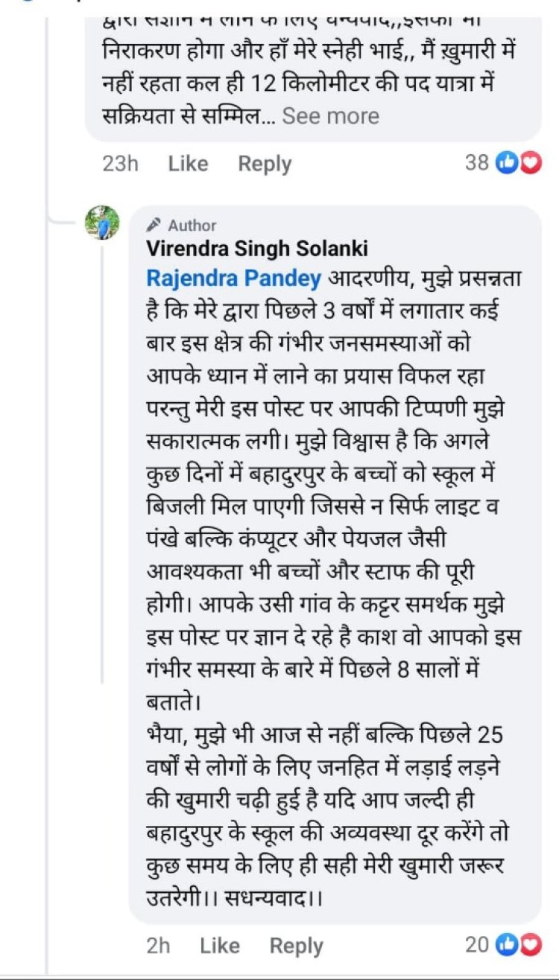
Task: Open the 38 reactions count
Action: pos(477,162)
